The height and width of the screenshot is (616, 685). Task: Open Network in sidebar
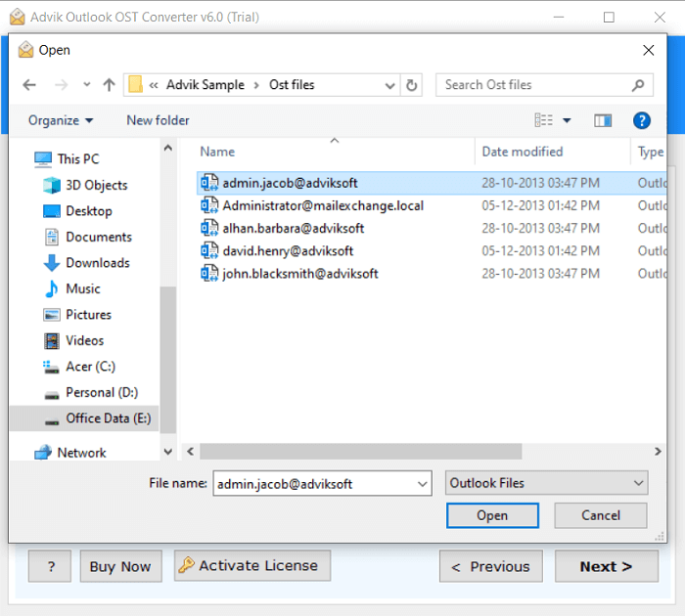point(81,453)
